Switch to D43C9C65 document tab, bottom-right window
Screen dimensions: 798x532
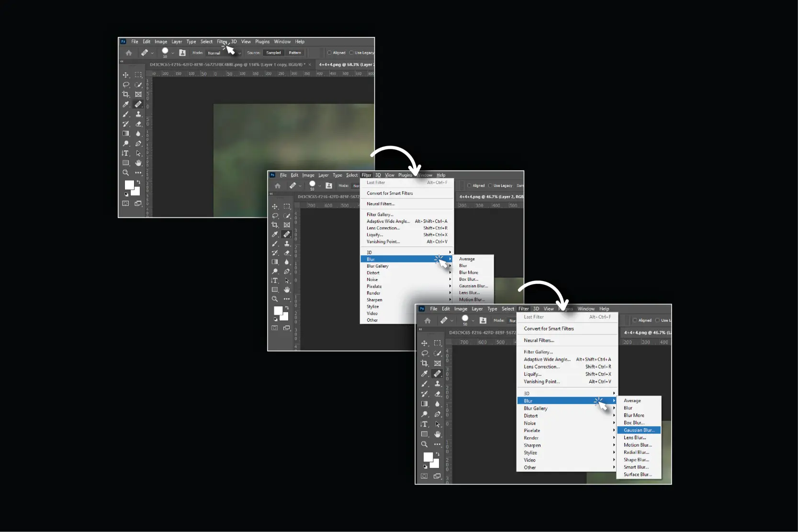coord(482,332)
